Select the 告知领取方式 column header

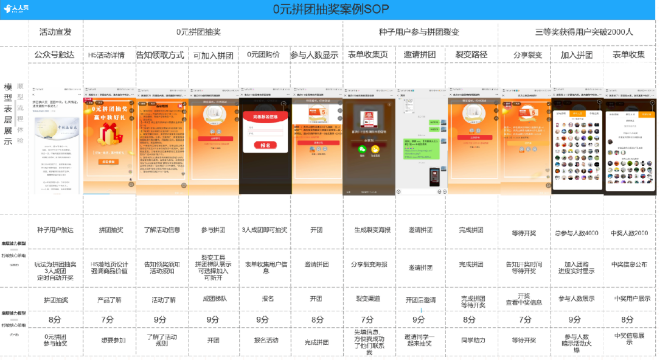pyautogui.click(x=160, y=55)
